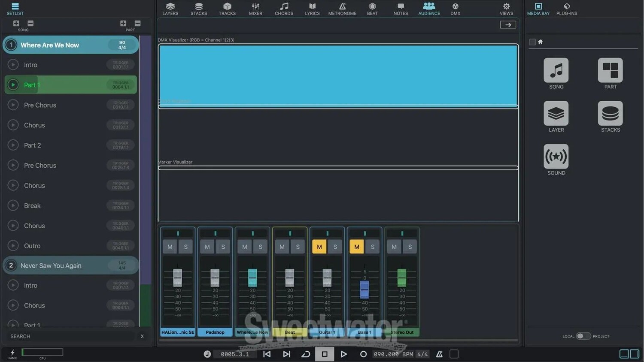
Task: Open the Layers view
Action: click(170, 9)
